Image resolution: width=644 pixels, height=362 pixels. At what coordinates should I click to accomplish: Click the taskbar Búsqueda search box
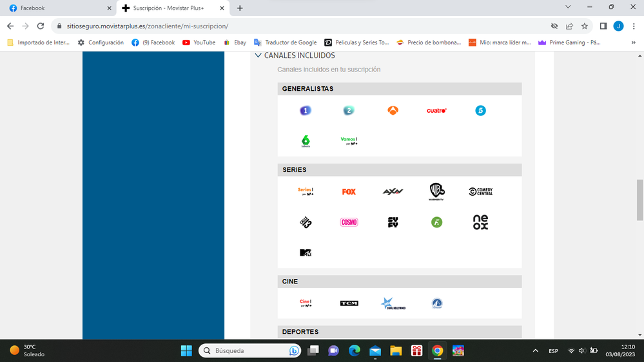[x=249, y=350]
